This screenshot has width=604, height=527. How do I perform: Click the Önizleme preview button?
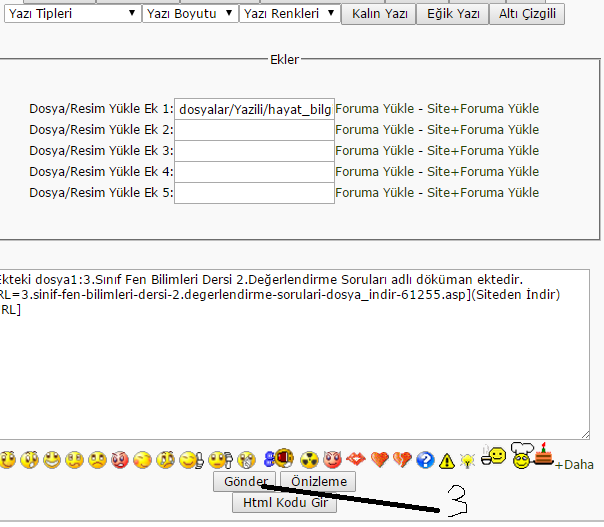pos(318,482)
